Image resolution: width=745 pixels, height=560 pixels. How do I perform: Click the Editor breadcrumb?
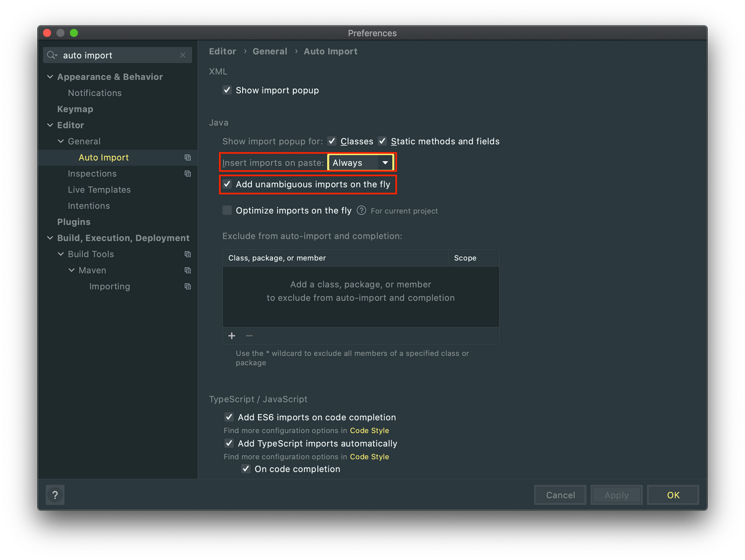tap(223, 51)
